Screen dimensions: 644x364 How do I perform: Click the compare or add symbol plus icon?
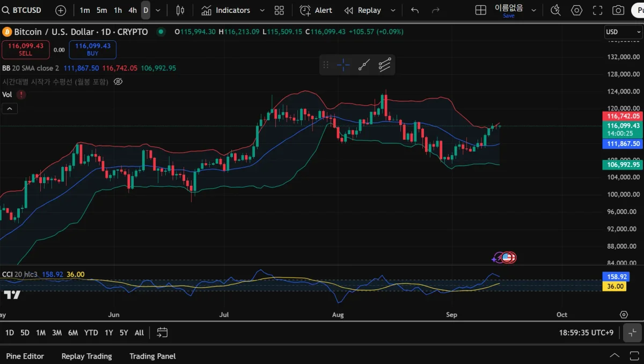(x=61, y=10)
